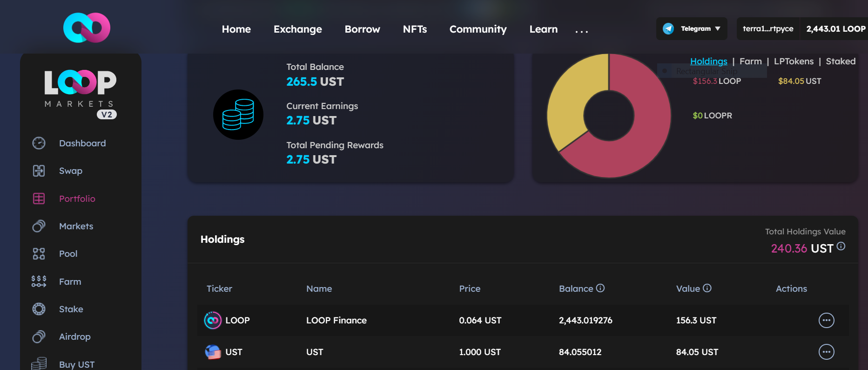Click Buy UST in the sidebar
This screenshot has height=370, width=868.
tap(77, 364)
